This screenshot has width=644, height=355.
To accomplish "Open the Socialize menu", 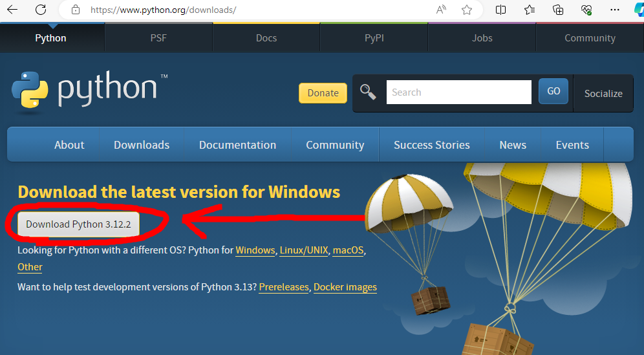I will point(603,93).
